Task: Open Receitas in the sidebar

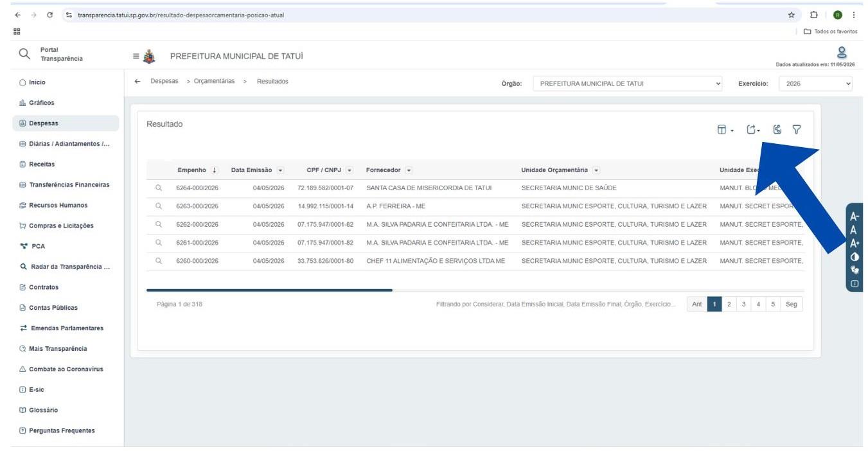Action: tap(65, 164)
